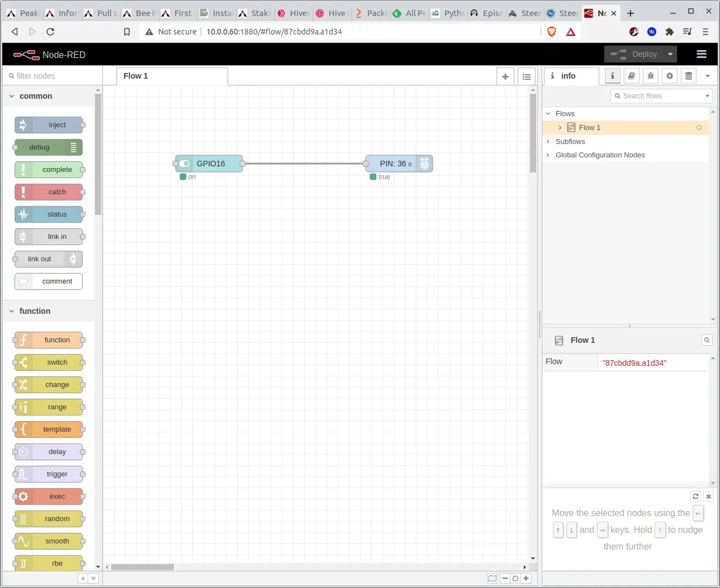Find Flow 1 in workspace search icon
The height and width of the screenshot is (588, 720).
707,340
